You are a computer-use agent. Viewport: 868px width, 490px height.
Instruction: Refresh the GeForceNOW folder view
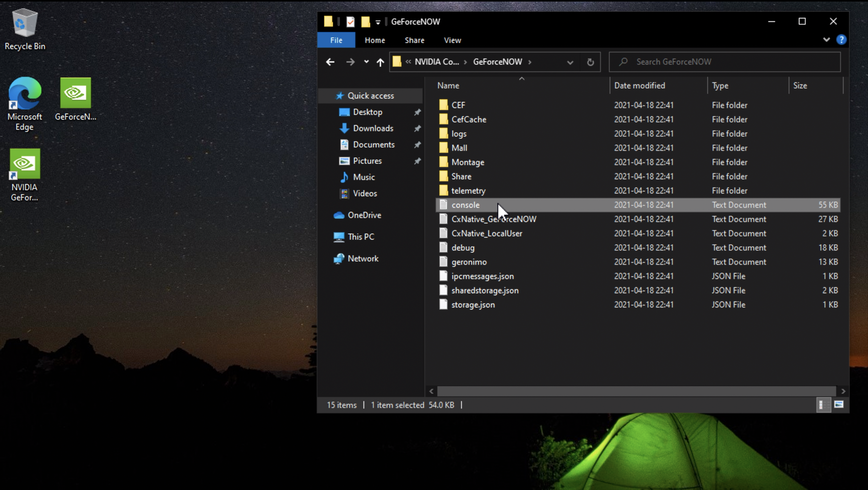tap(590, 62)
